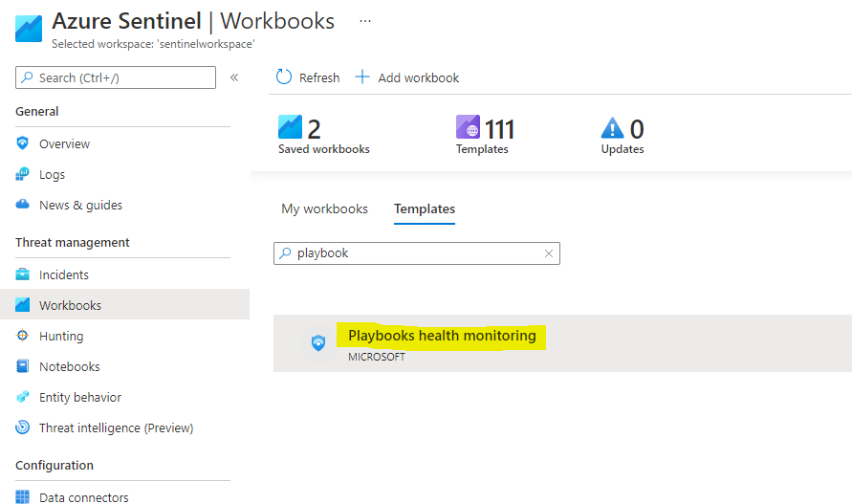The image size is (852, 504).
Task: Click the Configuration section heading
Action: coord(55,466)
